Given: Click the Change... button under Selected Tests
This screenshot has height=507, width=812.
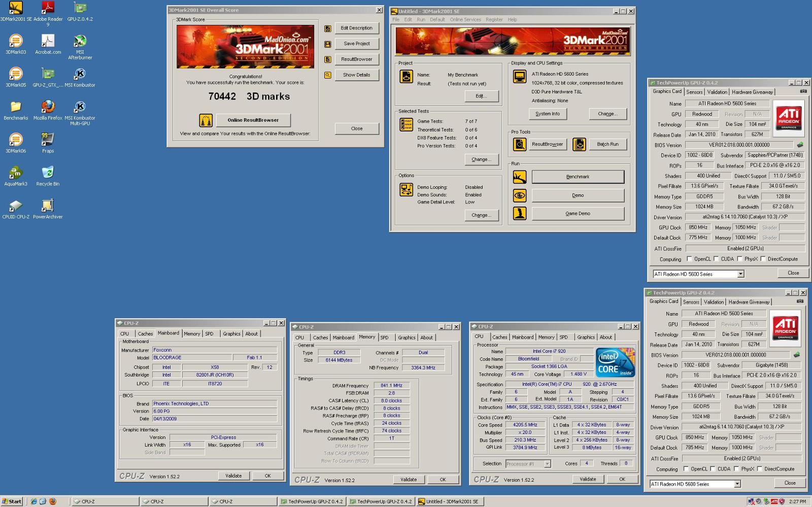Looking at the screenshot, I should coord(481,159).
